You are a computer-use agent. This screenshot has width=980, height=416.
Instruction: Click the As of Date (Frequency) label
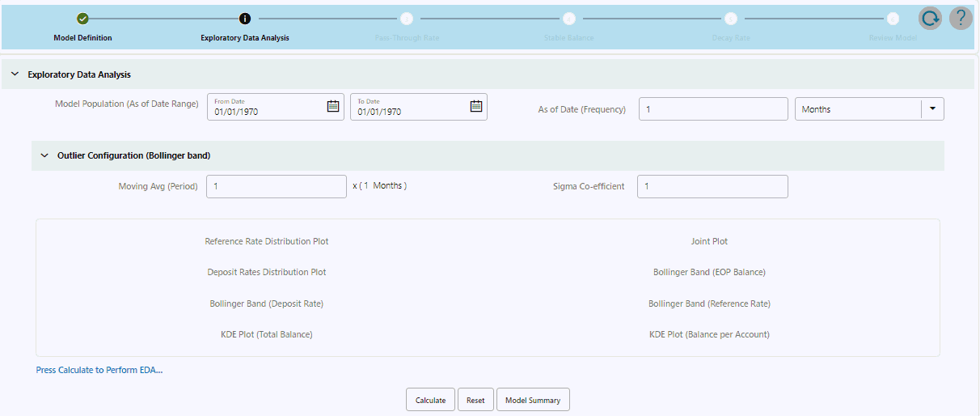[x=582, y=109]
